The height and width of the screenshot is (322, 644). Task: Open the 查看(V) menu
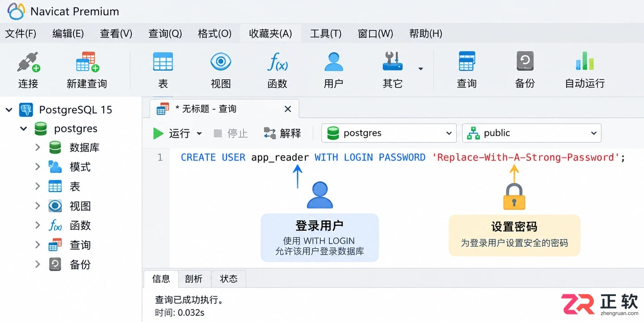tap(116, 34)
